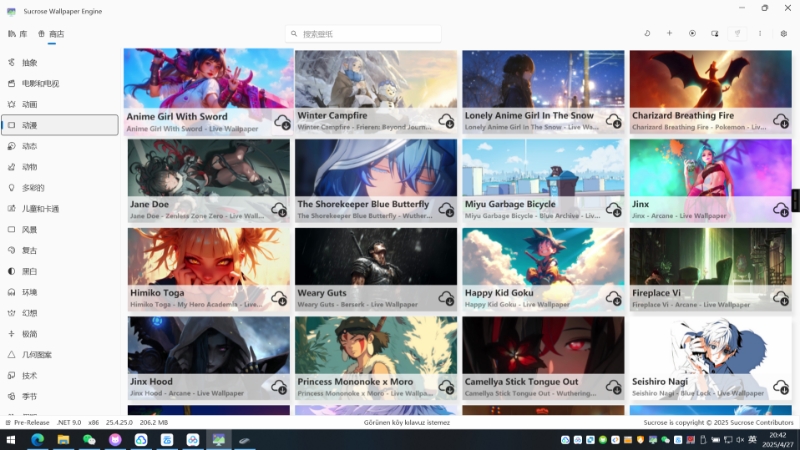
Task: Toggle the dark theme moon icon
Action: click(x=647, y=34)
